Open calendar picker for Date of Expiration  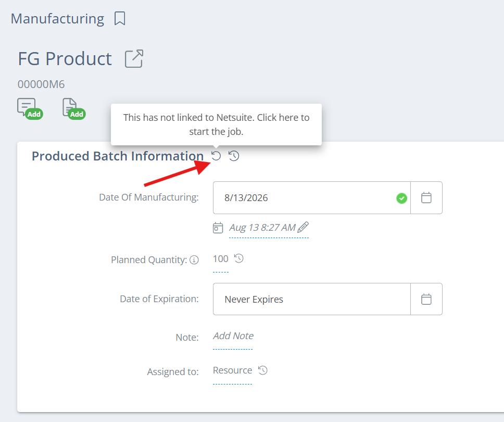click(426, 299)
